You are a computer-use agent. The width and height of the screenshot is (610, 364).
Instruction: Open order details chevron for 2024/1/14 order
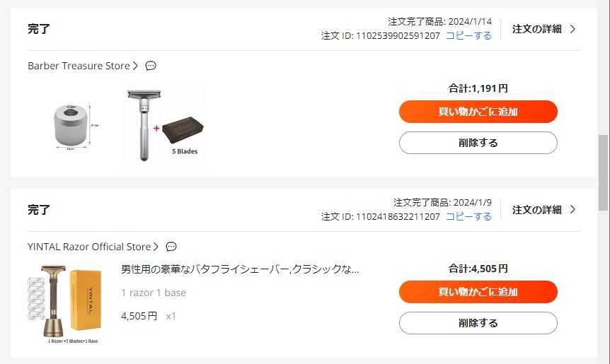(x=572, y=29)
